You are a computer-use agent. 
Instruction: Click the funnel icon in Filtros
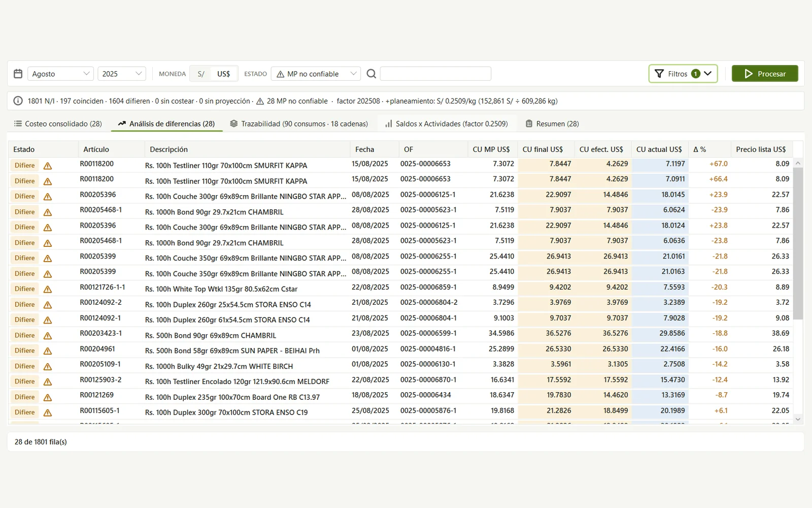coord(659,74)
